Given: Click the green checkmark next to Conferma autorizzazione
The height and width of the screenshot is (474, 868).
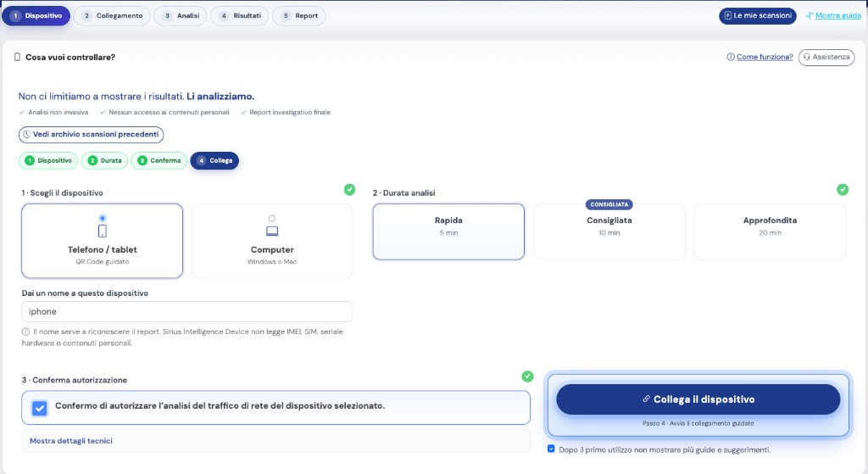Looking at the screenshot, I should click(x=527, y=376).
